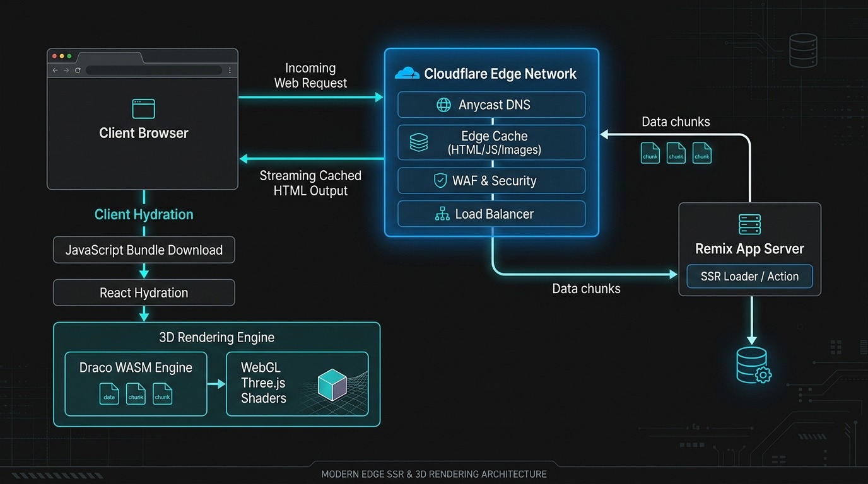Click the address bar in the browser mockup
The image size is (868, 484).
154,71
